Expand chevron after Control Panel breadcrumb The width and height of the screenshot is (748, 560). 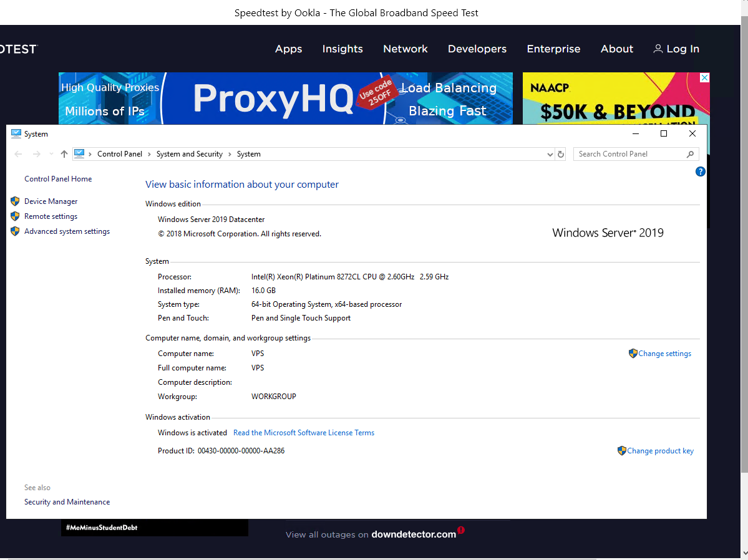click(149, 154)
